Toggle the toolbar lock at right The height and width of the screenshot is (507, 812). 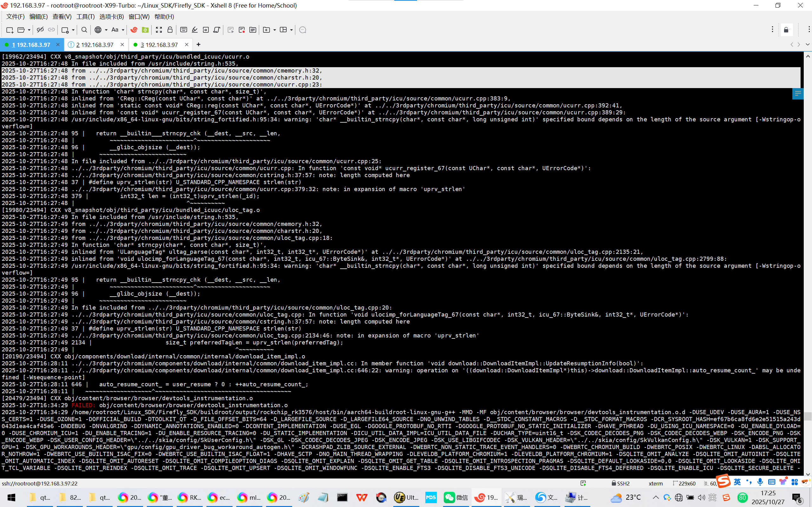coord(786,30)
